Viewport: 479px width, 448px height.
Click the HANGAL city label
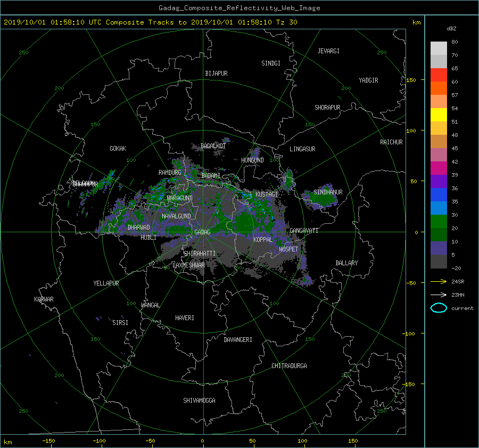(x=151, y=305)
